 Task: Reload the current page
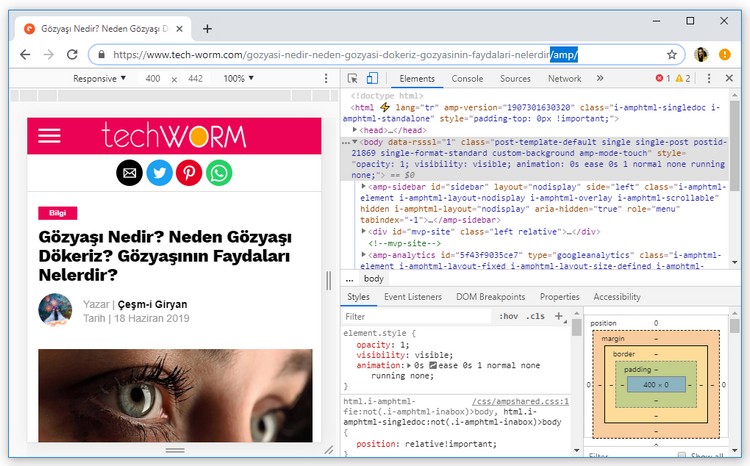[72, 54]
